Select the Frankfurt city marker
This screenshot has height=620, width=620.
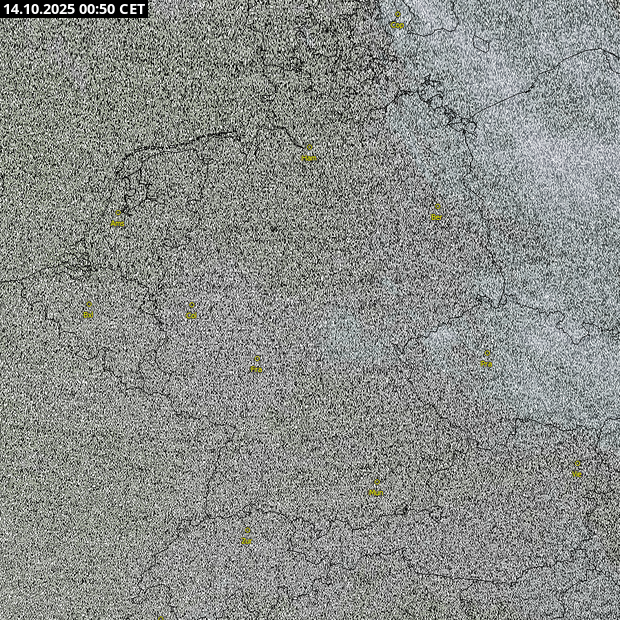pyautogui.click(x=256, y=358)
